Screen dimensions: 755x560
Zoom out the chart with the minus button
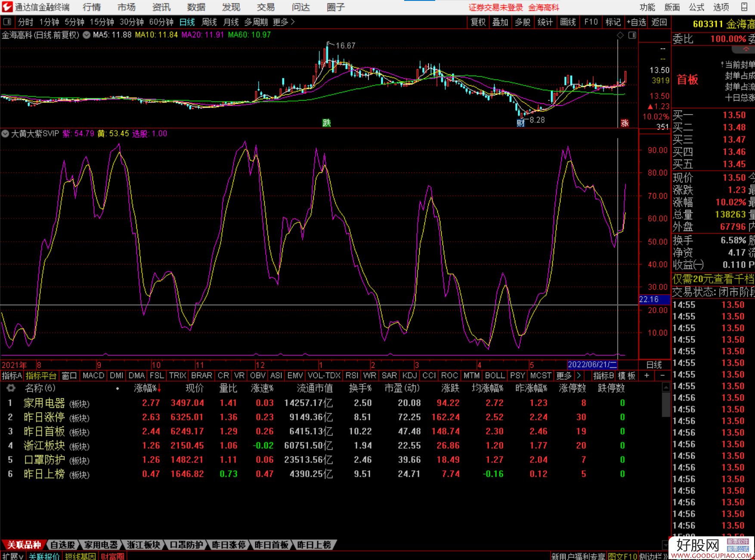tap(662, 375)
